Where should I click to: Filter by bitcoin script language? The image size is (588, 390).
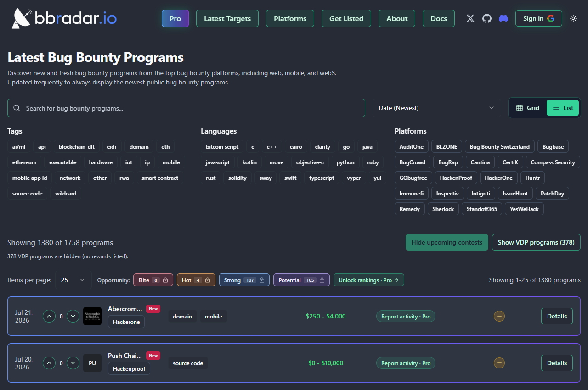coord(222,147)
